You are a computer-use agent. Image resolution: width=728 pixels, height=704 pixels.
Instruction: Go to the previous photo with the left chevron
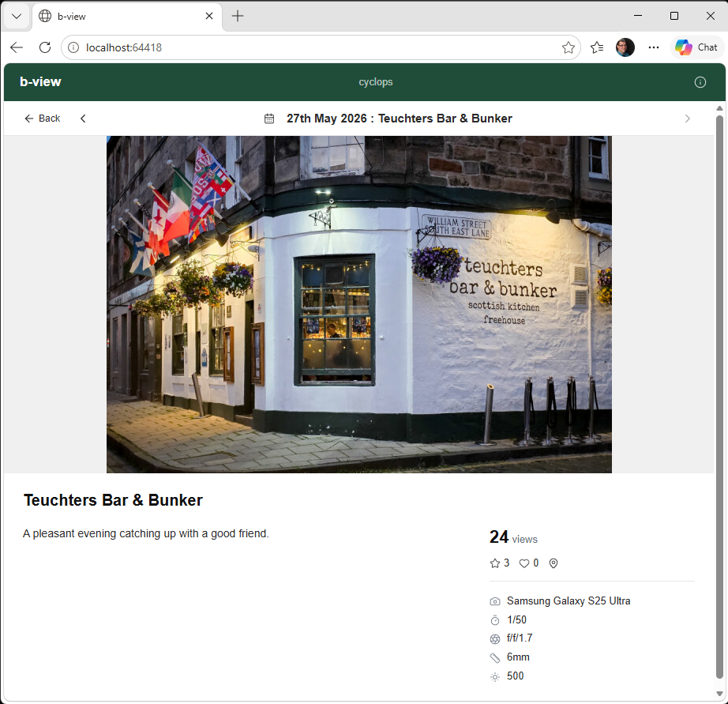83,119
